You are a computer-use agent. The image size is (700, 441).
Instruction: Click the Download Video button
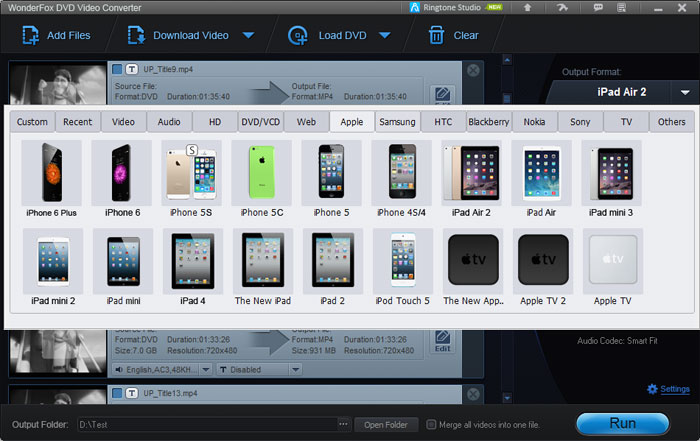point(178,35)
